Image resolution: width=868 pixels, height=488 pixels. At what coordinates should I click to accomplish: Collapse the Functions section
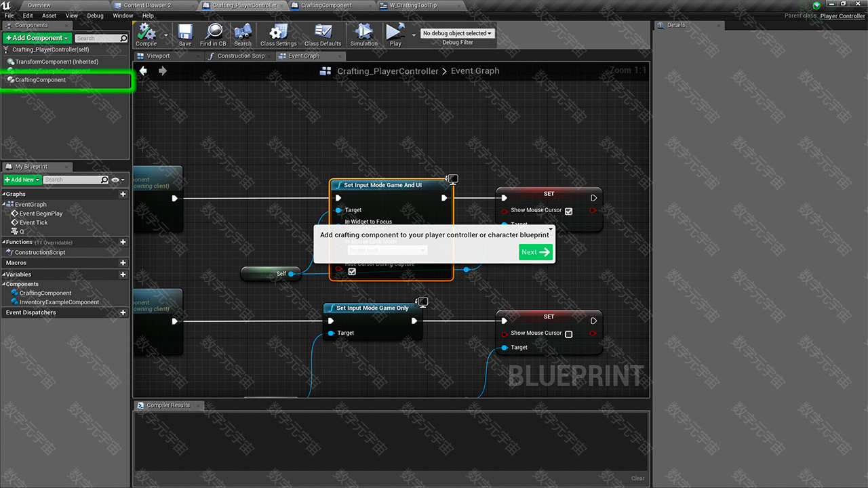coord(3,242)
